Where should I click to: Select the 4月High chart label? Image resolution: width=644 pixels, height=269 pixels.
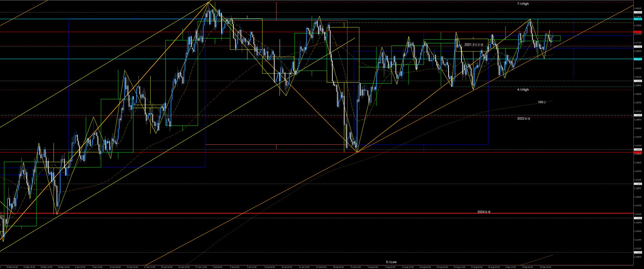point(523,90)
